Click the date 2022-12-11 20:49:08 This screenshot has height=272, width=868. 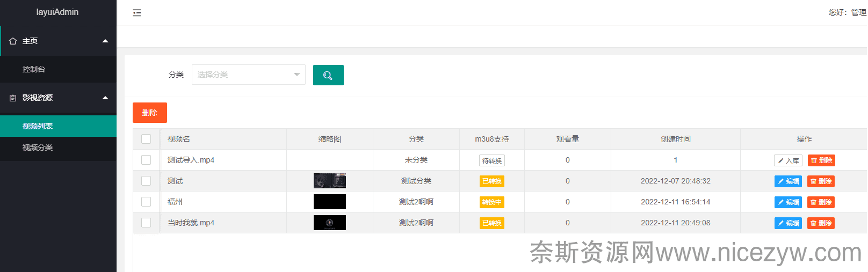click(x=676, y=223)
